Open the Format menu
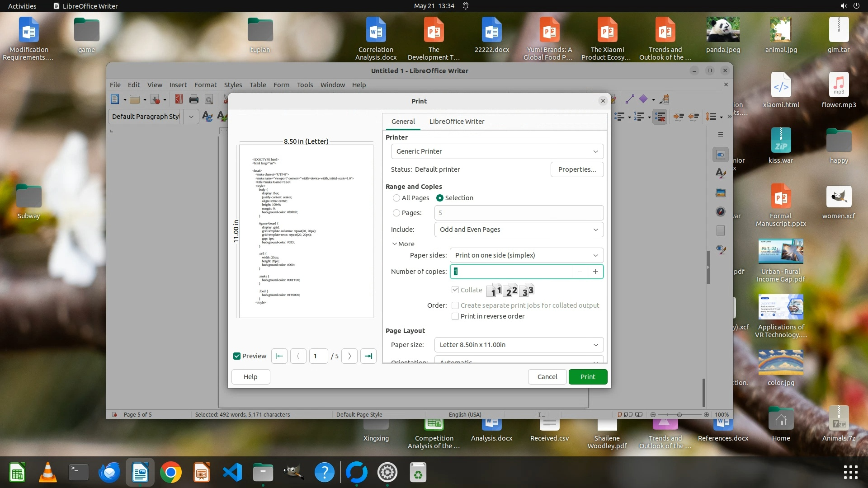Screen dimensions: 868x488 pyautogui.click(x=205, y=85)
